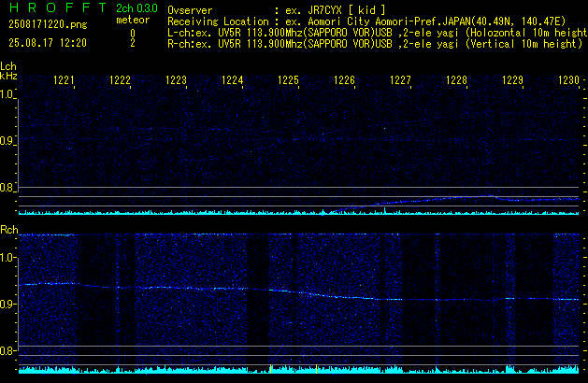Viewport: 588px width, 383px height.
Task: Click the Rch 1.0 axis label
Action: (7, 258)
